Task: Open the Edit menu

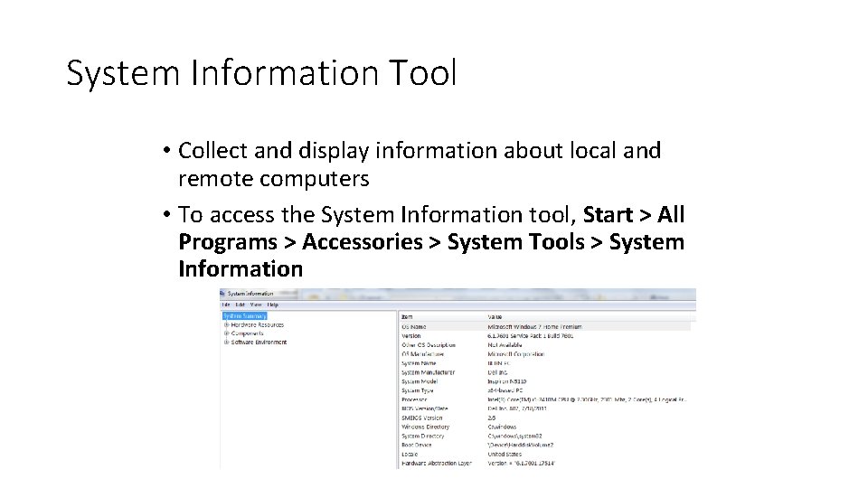Action: pos(241,305)
